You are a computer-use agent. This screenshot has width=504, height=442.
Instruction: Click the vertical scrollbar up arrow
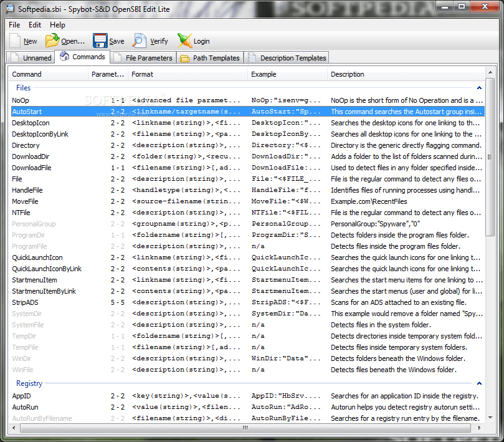click(490, 72)
